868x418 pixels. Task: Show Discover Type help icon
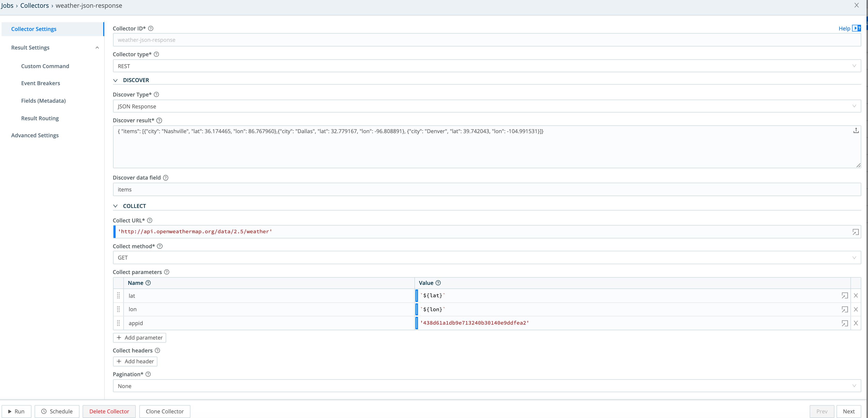[156, 94]
